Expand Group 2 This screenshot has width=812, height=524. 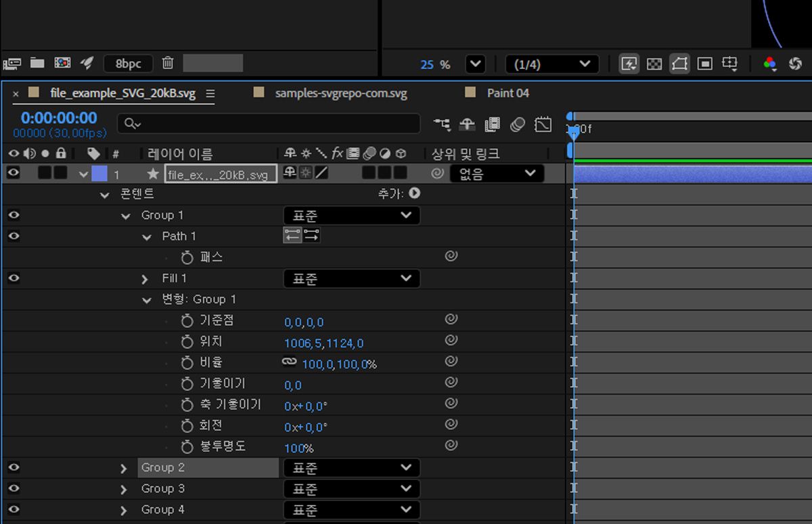[123, 469]
